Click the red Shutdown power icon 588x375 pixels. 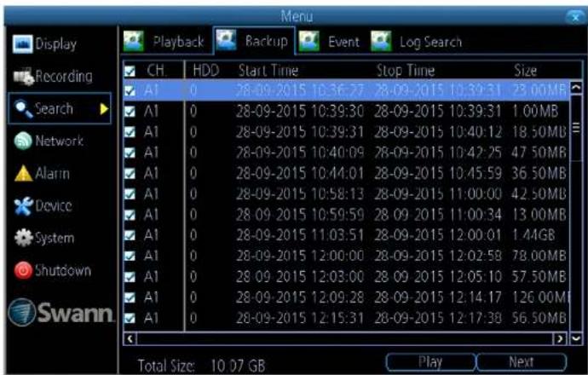point(23,270)
